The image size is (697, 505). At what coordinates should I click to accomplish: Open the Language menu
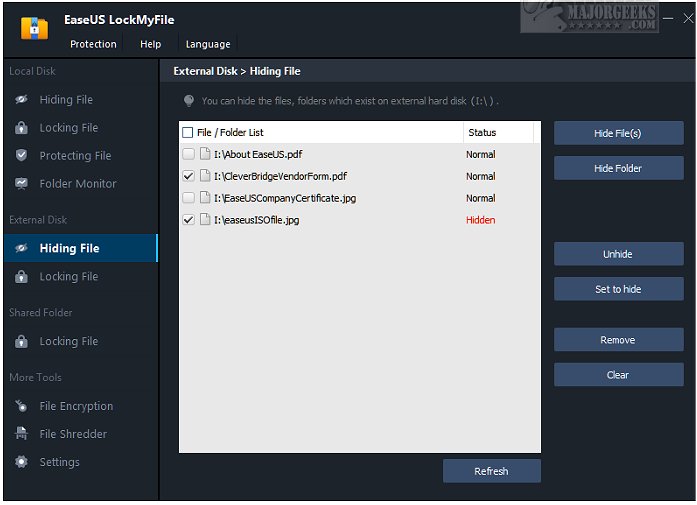point(208,44)
